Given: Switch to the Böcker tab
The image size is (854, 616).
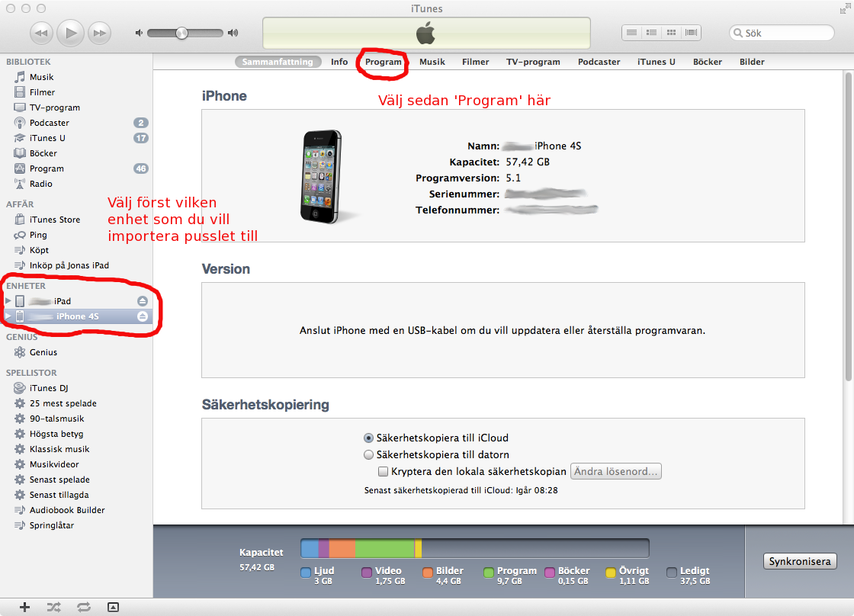Looking at the screenshot, I should point(708,62).
